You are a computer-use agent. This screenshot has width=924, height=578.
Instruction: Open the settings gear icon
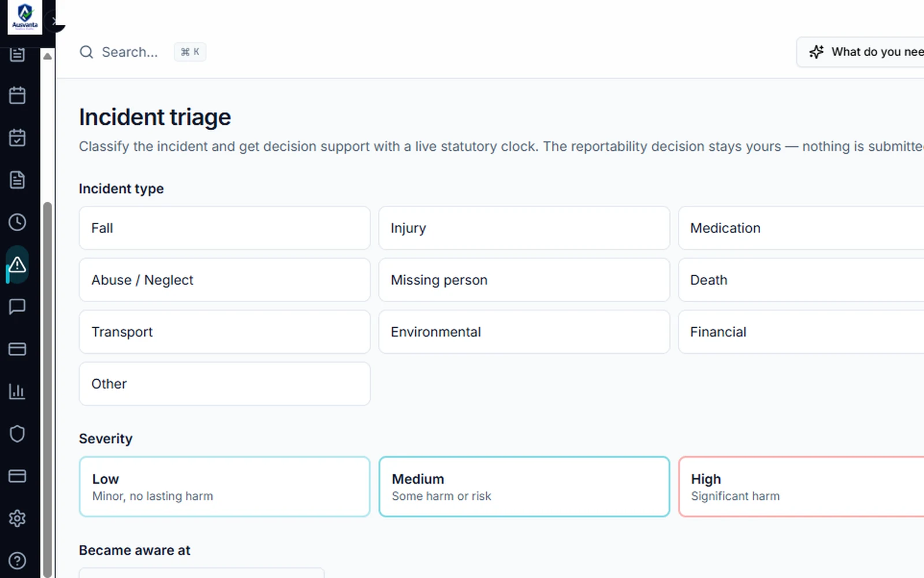pos(17,518)
